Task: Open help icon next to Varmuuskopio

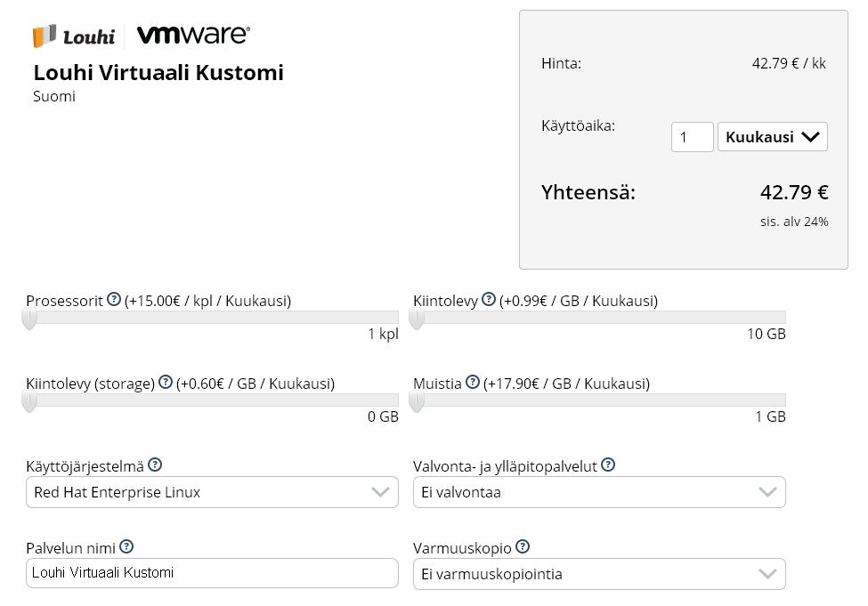Action: click(x=522, y=546)
